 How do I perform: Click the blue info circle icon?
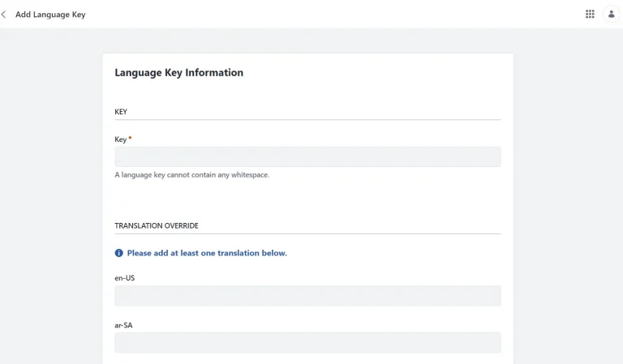(x=118, y=253)
